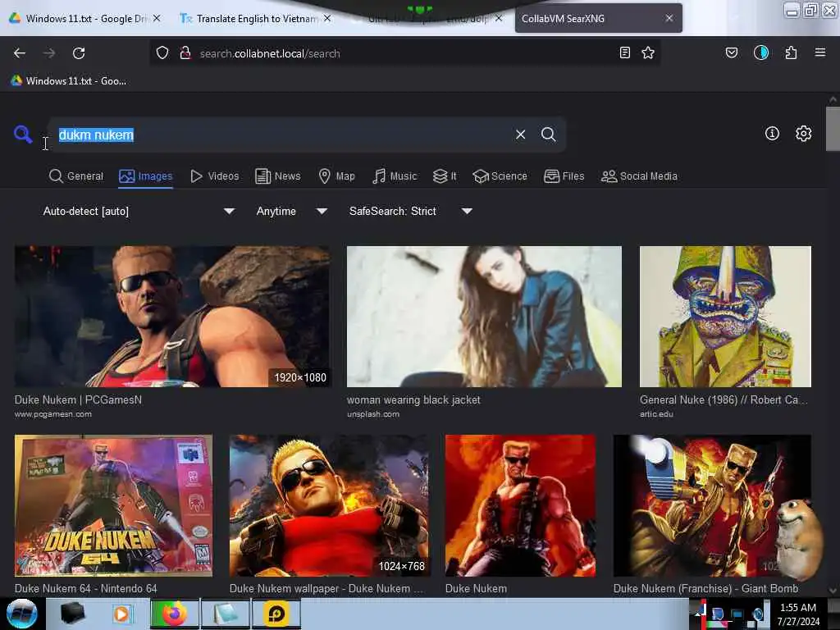The image size is (840, 630).
Task: Switch to the General search tab
Action: pos(76,176)
